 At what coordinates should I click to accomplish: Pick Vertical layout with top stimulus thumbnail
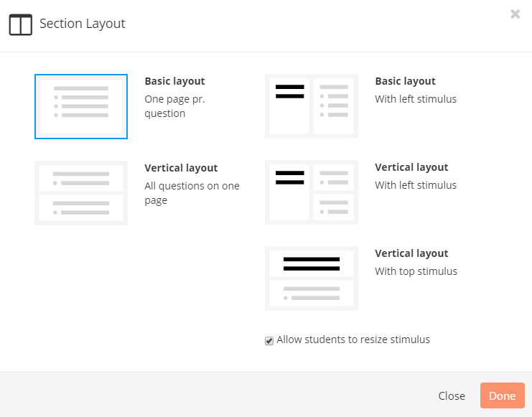pyautogui.click(x=312, y=278)
